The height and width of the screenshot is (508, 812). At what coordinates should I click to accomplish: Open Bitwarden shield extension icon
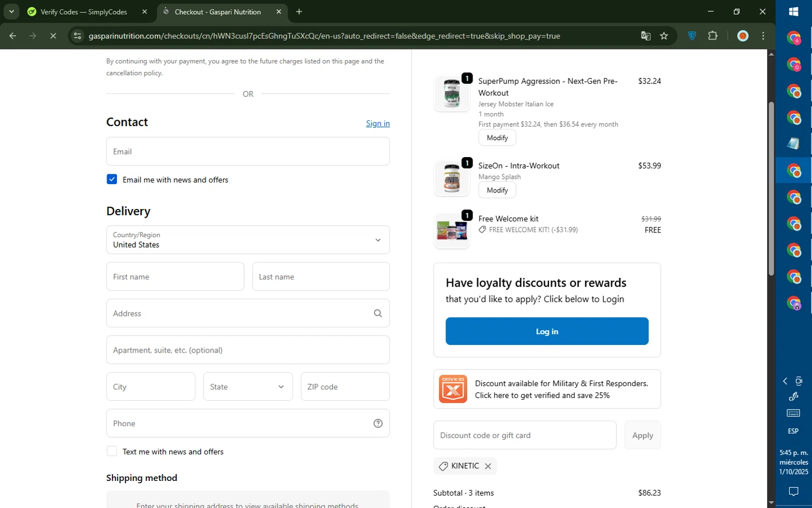click(x=692, y=36)
